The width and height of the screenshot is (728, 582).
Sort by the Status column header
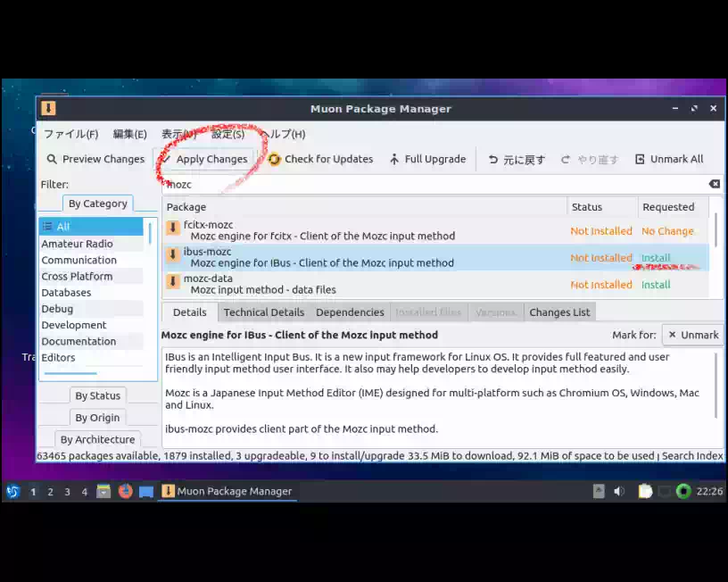pyautogui.click(x=602, y=207)
